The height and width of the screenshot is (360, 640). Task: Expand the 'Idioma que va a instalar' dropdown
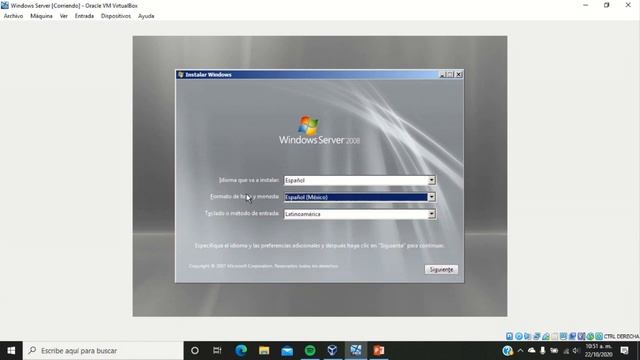coord(431,180)
